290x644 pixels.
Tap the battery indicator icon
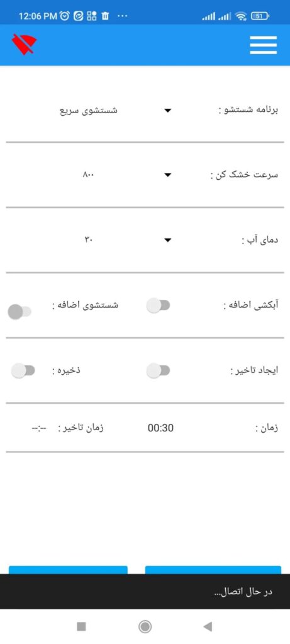tap(260, 16)
